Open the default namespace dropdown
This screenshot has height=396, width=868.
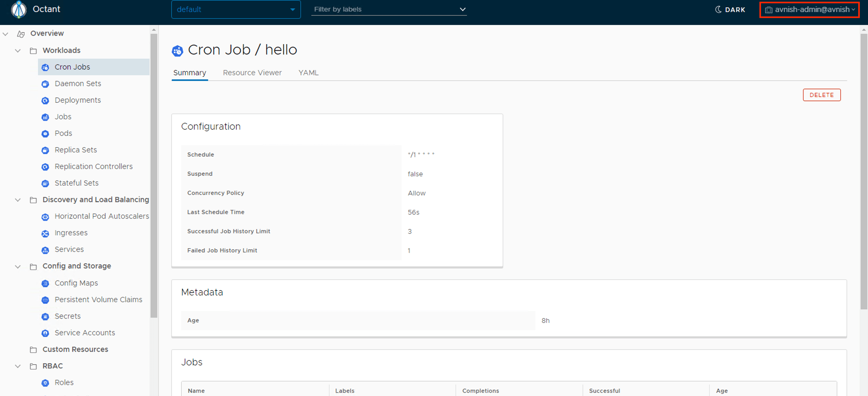pyautogui.click(x=236, y=9)
